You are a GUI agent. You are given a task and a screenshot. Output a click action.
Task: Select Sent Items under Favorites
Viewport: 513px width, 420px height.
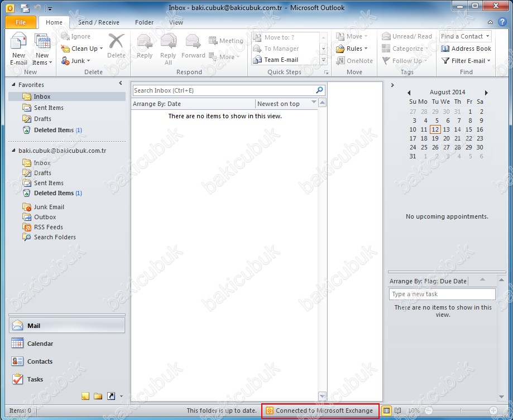coord(67,108)
